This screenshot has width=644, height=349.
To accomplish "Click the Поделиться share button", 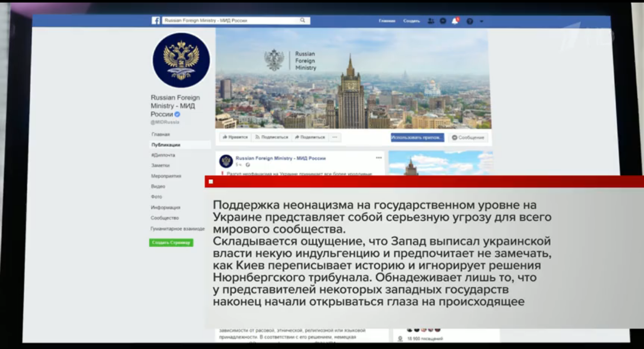I will (x=310, y=137).
